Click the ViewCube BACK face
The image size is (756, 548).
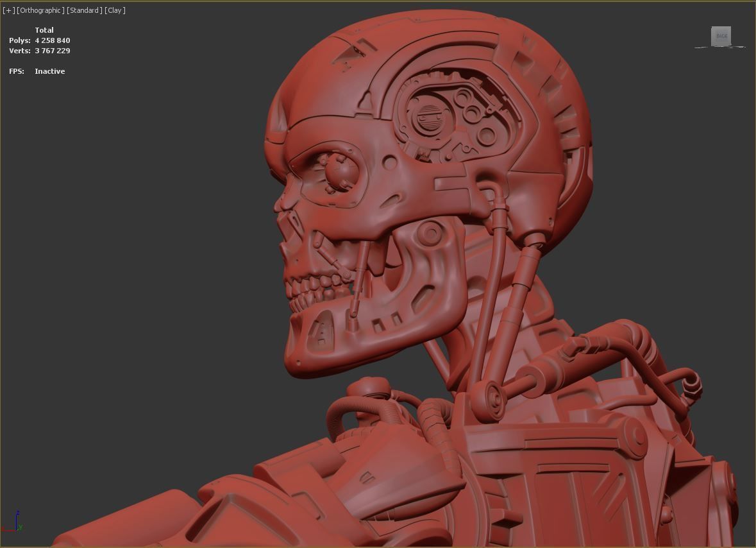(721, 36)
